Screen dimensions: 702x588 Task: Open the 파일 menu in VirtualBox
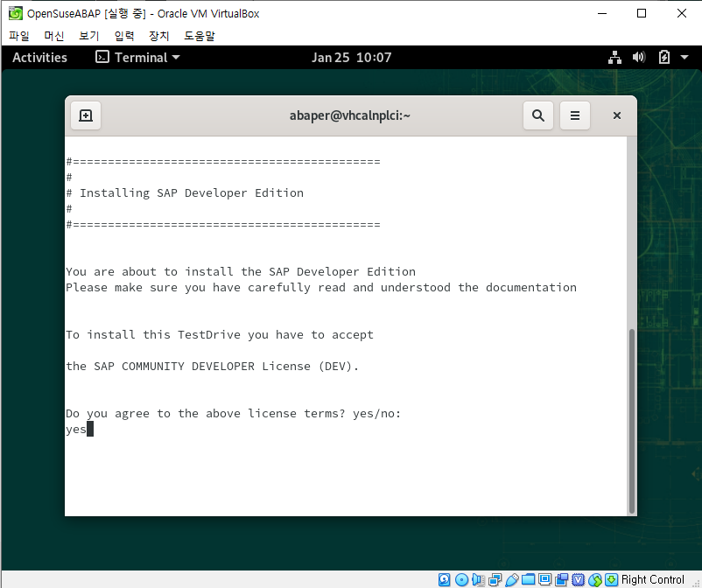18,35
